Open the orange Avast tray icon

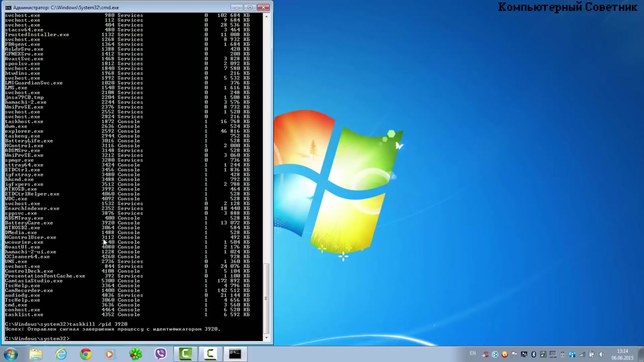[x=505, y=354]
